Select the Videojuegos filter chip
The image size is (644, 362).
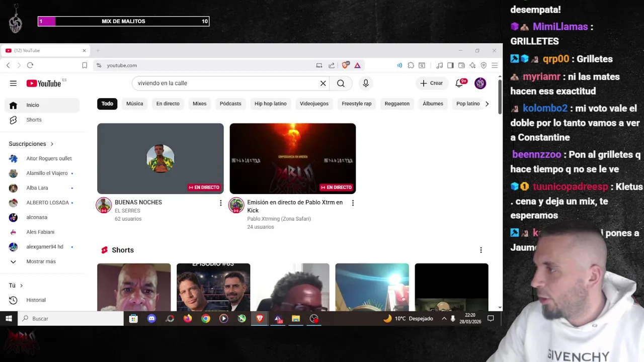pos(314,104)
